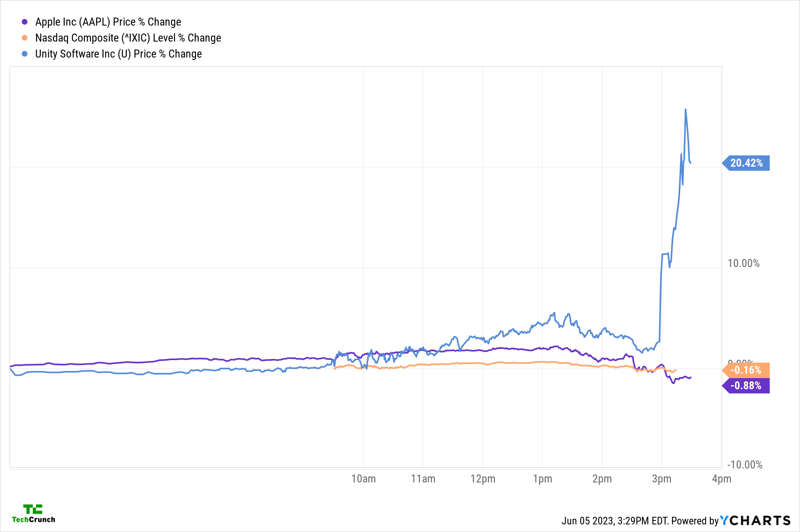800x532 pixels.
Task: Click the 4pm time axis label
Action: pyautogui.click(x=721, y=479)
